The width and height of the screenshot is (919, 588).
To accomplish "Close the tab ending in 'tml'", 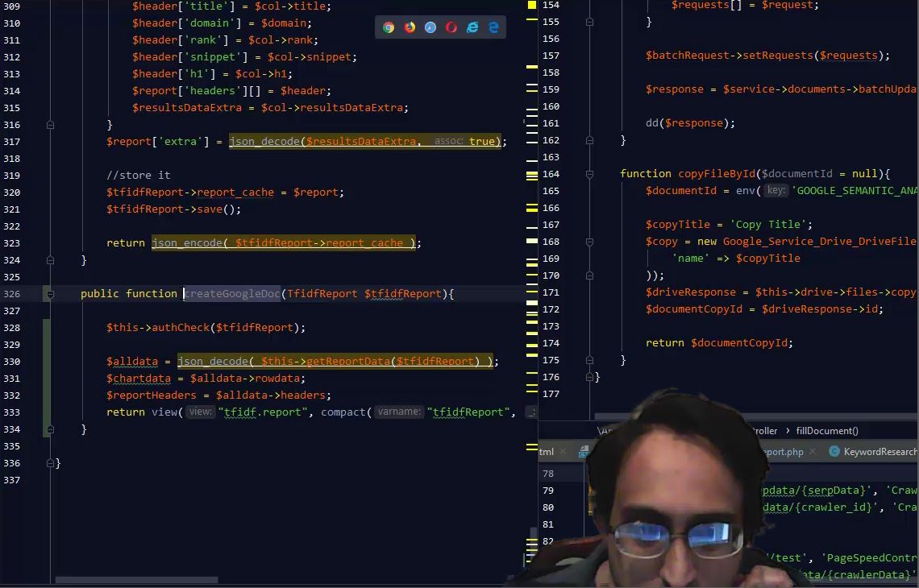I will [563, 452].
